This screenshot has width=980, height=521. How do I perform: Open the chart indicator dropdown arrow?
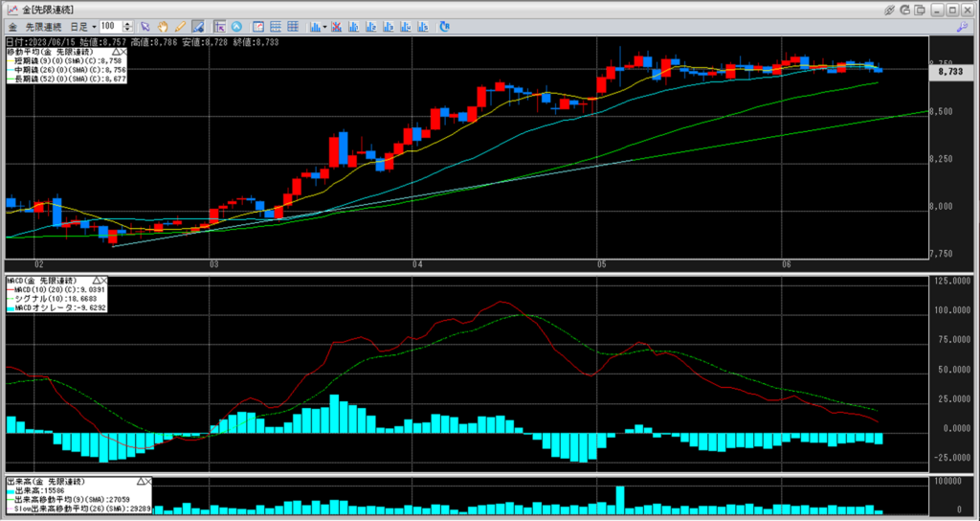point(325,26)
